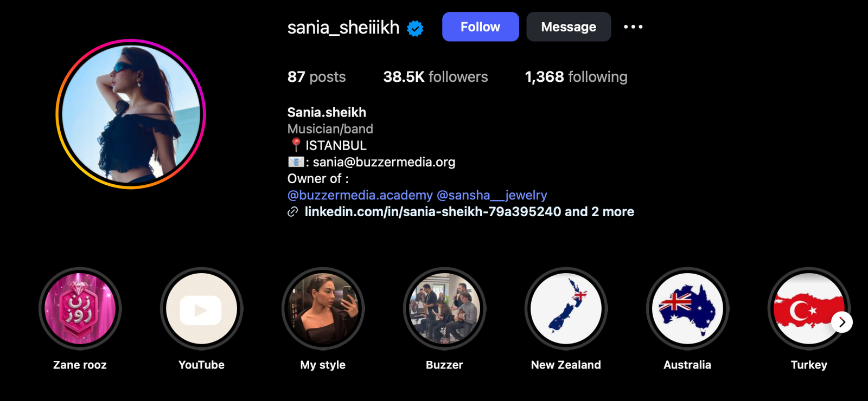
Task: Visit the @sansha__jewelry profile link
Action: [492, 195]
